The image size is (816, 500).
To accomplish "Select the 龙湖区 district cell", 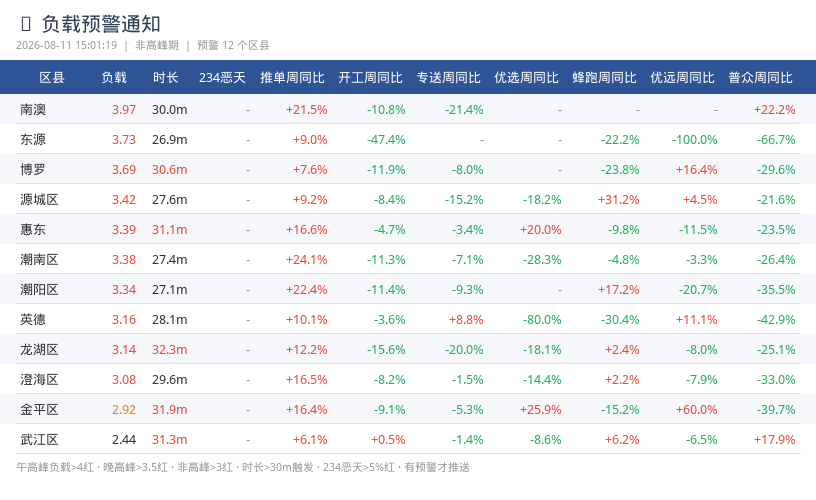I will point(40,350).
